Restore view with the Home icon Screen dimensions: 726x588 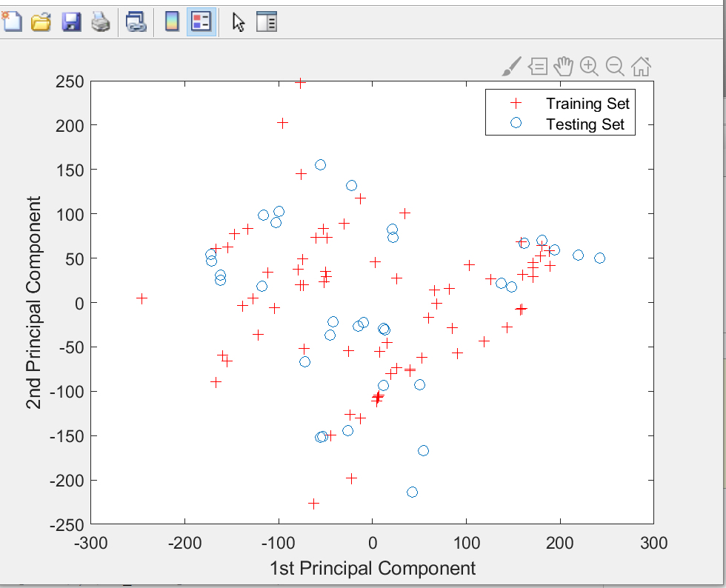tap(641, 66)
